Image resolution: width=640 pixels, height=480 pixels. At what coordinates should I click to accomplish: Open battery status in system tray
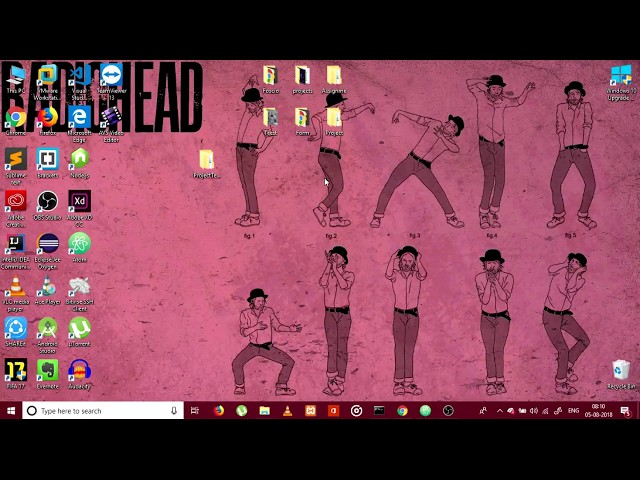(x=522, y=411)
